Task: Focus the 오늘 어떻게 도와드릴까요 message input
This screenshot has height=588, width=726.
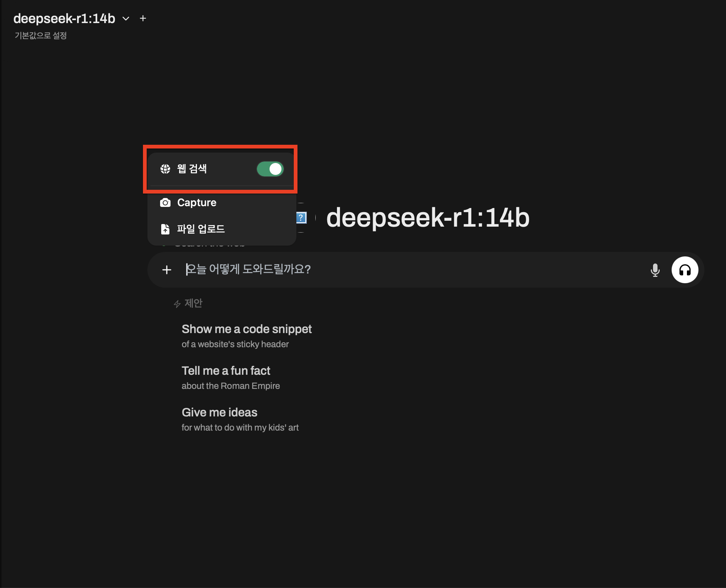Action: 410,269
